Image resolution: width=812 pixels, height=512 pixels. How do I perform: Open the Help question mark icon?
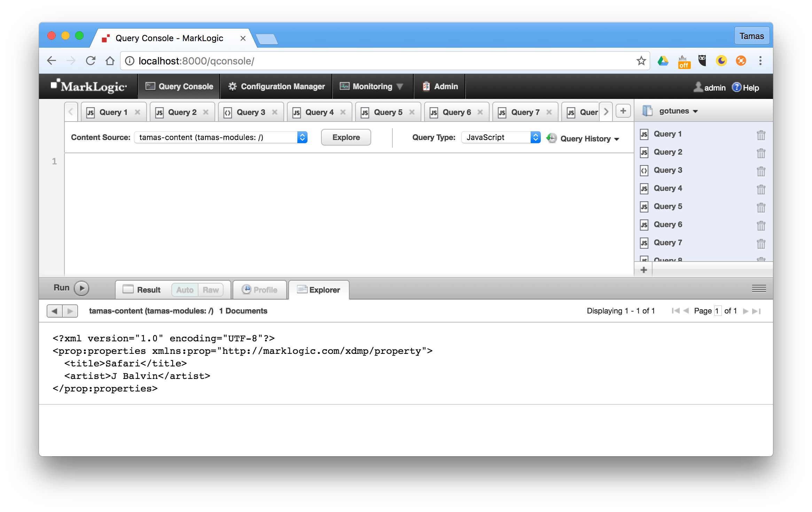click(x=736, y=87)
